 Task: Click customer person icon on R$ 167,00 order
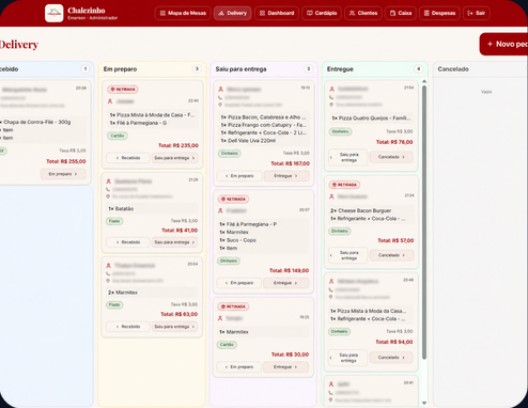(221, 89)
